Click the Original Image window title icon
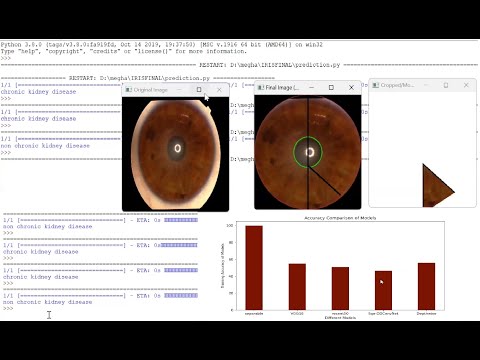The width and height of the screenshot is (480, 360). coord(129,90)
